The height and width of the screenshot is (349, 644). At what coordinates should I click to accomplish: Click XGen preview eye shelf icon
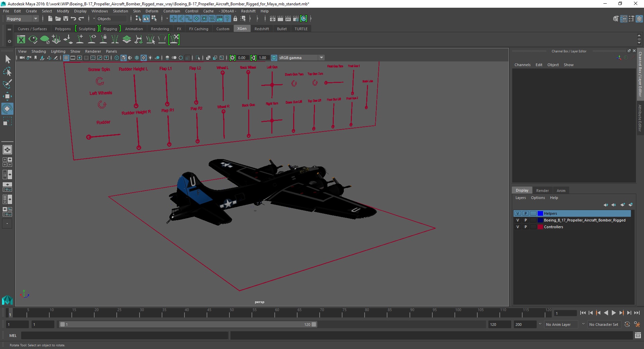click(x=33, y=40)
